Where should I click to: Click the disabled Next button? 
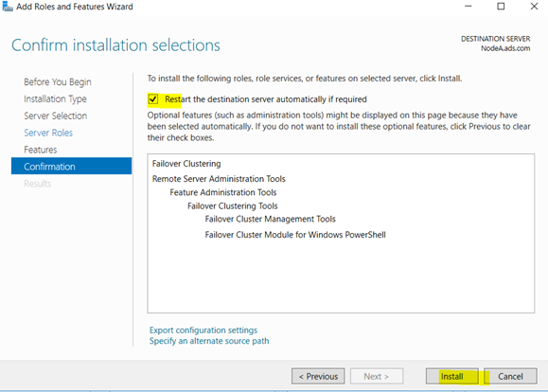tap(377, 376)
